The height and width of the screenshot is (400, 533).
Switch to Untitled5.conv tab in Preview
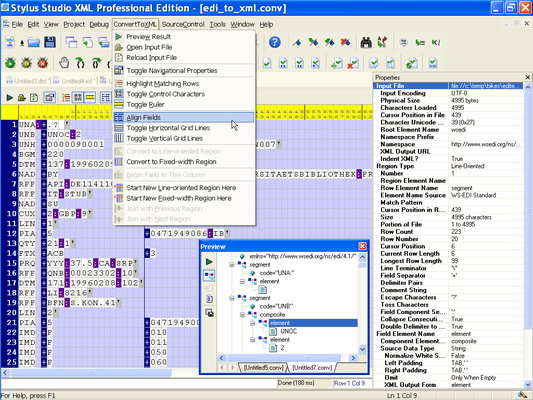pos(263,368)
